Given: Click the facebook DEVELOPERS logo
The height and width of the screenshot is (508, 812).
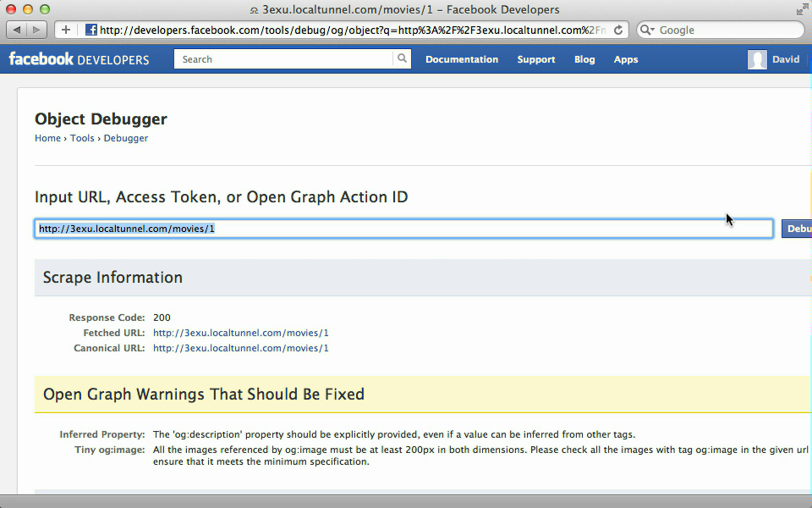Looking at the screenshot, I should tap(79, 59).
